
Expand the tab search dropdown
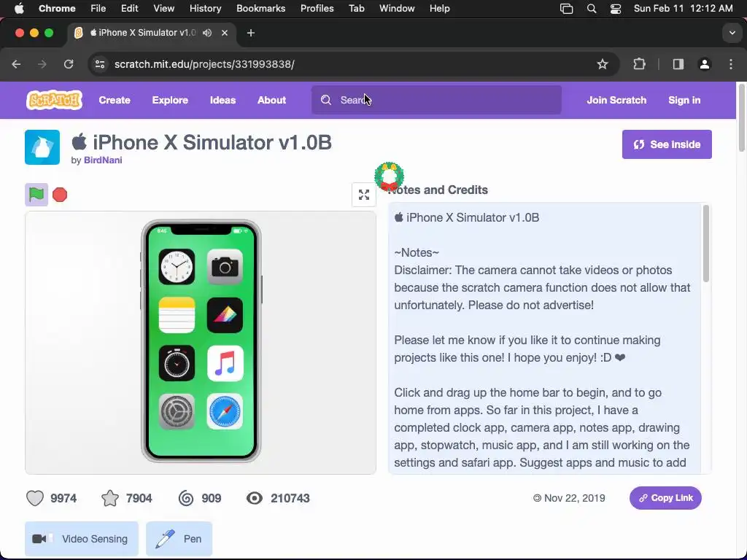(x=732, y=33)
